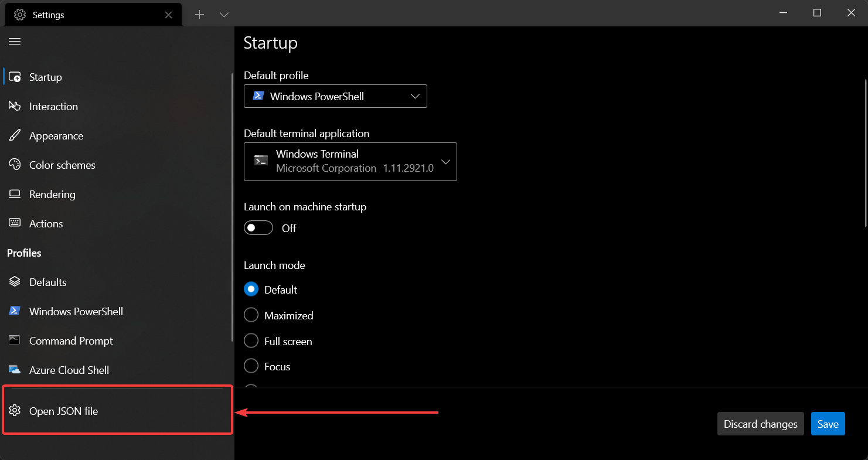Choose Full screen launch mode
This screenshot has height=460, width=868.
click(x=251, y=341)
